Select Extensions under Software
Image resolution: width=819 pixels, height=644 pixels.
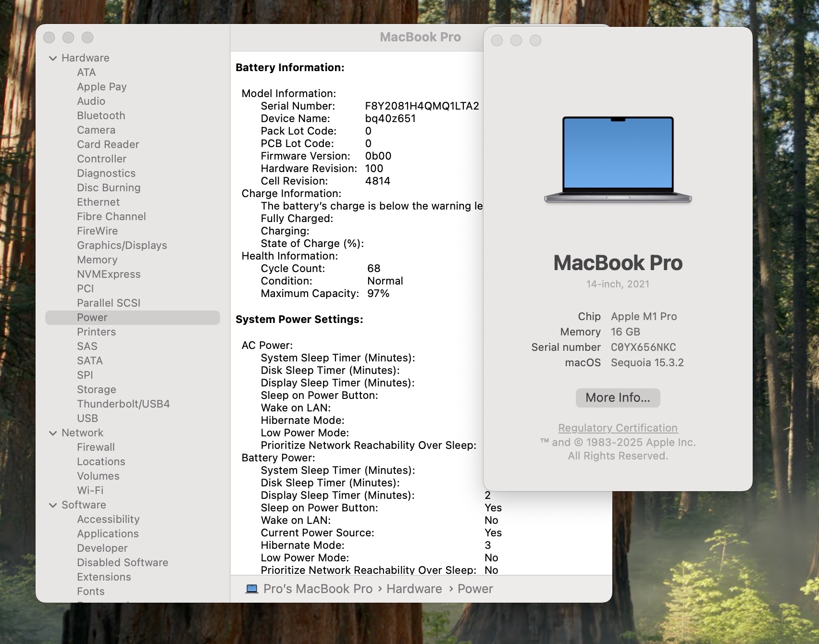click(x=104, y=577)
